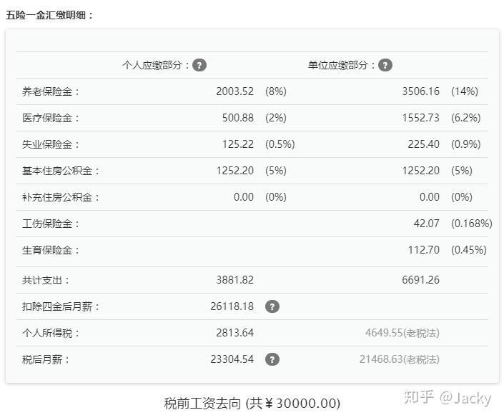Select the 个人所得税 row label

tap(51, 333)
